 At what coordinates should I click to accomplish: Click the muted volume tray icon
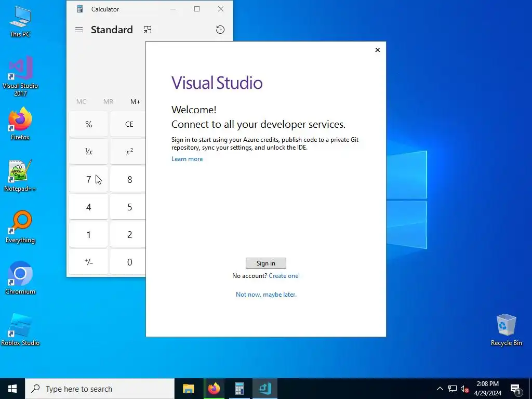[x=464, y=389]
